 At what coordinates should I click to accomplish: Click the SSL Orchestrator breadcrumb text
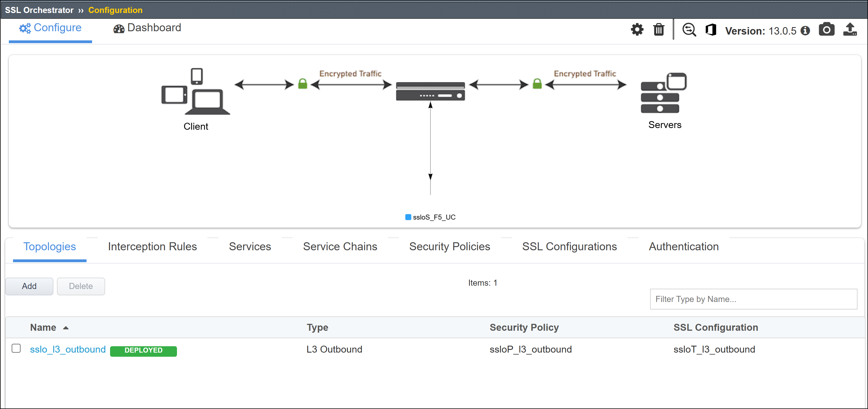tap(39, 10)
